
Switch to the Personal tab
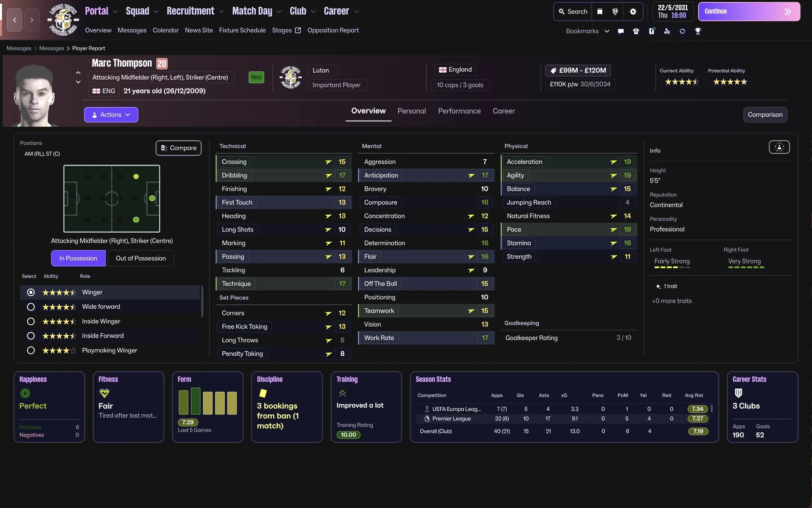[412, 111]
